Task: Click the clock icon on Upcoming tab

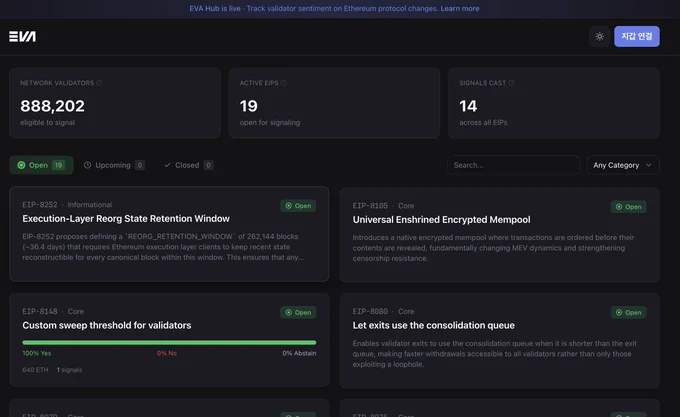Action: point(87,165)
